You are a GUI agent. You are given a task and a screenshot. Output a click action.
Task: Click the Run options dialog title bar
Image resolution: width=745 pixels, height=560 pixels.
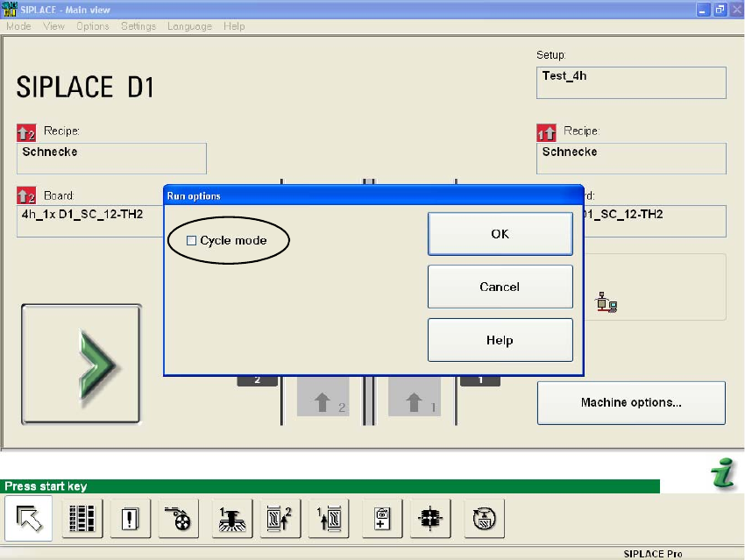373,195
